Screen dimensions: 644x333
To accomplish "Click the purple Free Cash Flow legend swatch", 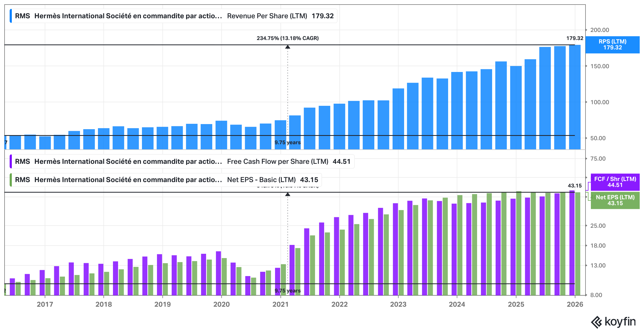I will point(11,161).
